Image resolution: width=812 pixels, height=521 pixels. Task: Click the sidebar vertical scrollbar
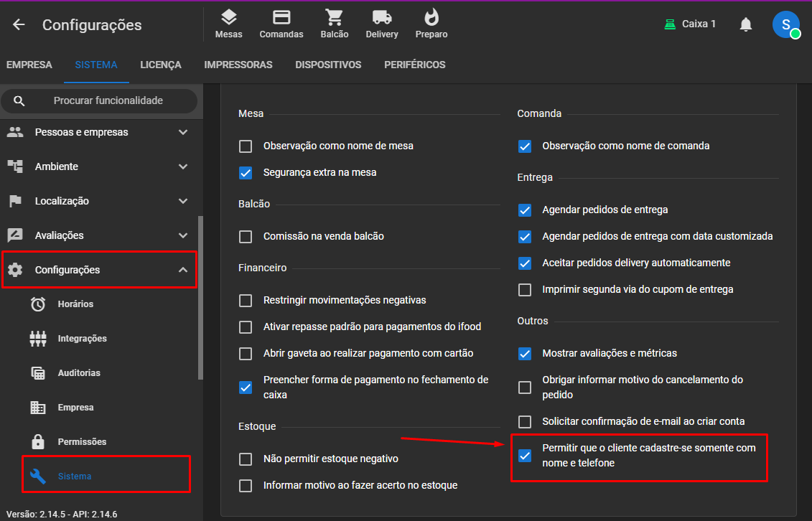(x=200, y=298)
